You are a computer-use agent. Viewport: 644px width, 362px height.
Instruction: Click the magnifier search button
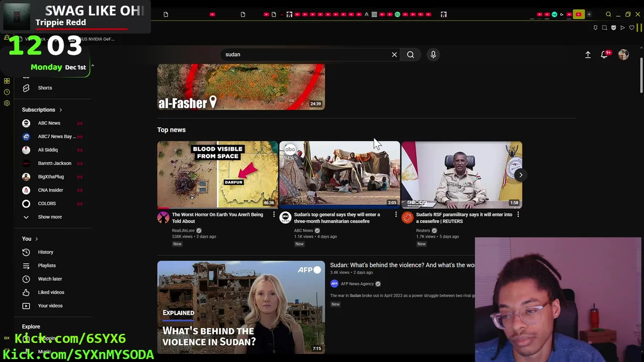[411, 54]
